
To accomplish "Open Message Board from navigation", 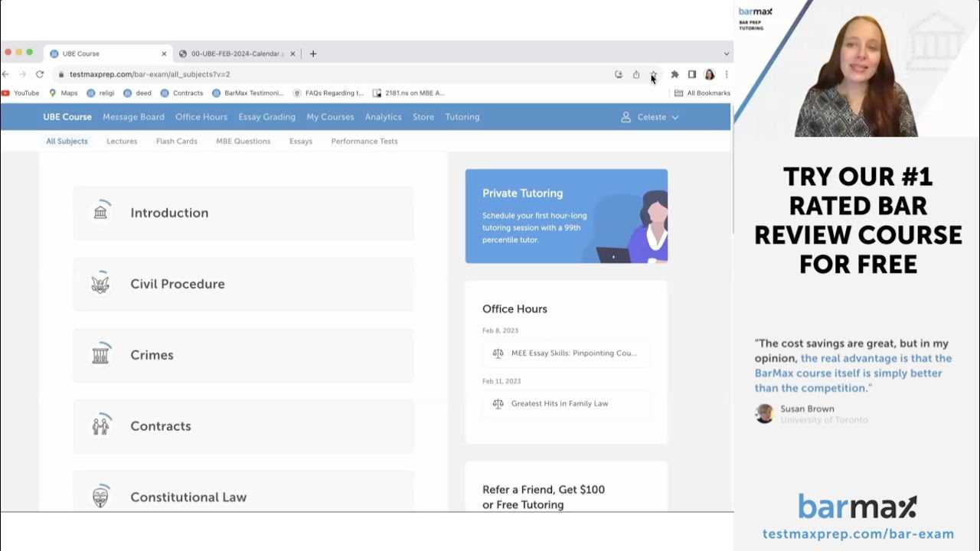I will click(x=133, y=117).
